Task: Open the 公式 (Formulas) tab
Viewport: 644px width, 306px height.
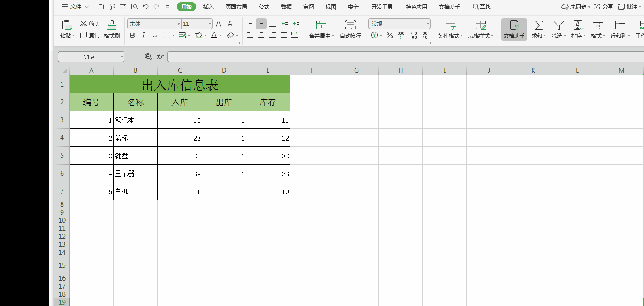Action: point(264,7)
